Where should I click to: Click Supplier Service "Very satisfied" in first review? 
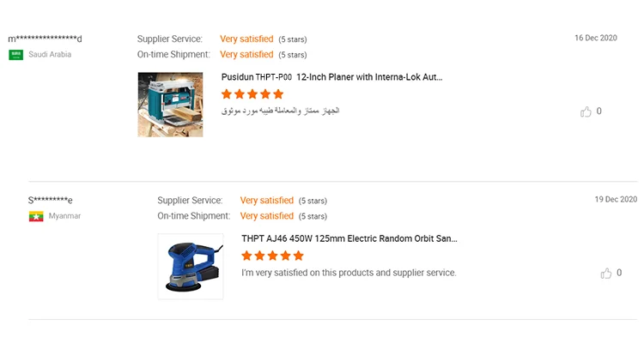[x=246, y=39]
